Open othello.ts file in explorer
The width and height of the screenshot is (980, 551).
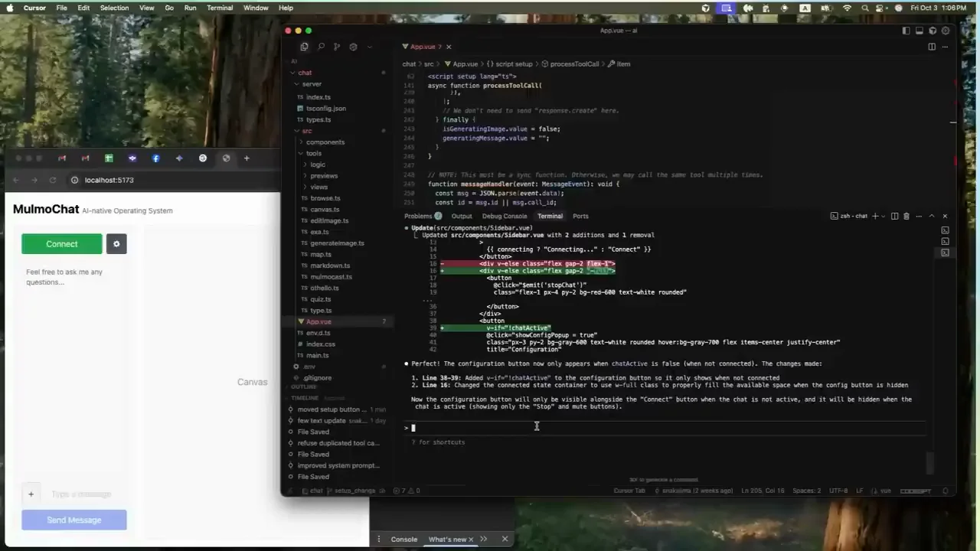[325, 289]
